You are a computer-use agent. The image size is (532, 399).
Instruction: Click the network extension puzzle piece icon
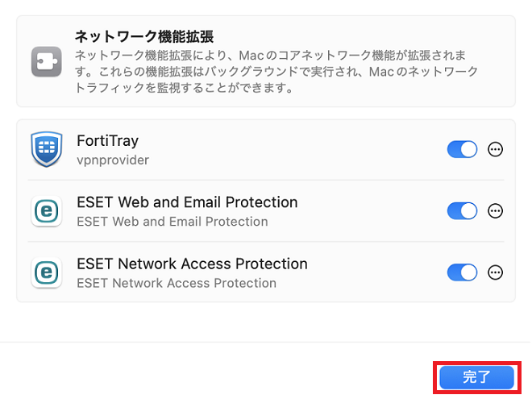pos(47,61)
